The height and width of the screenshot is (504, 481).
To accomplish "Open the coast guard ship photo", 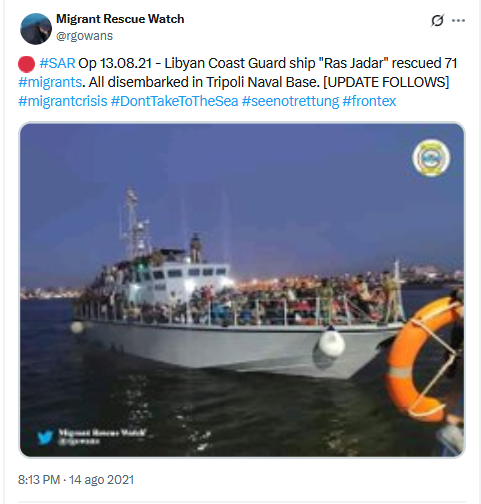I will coord(242,290).
